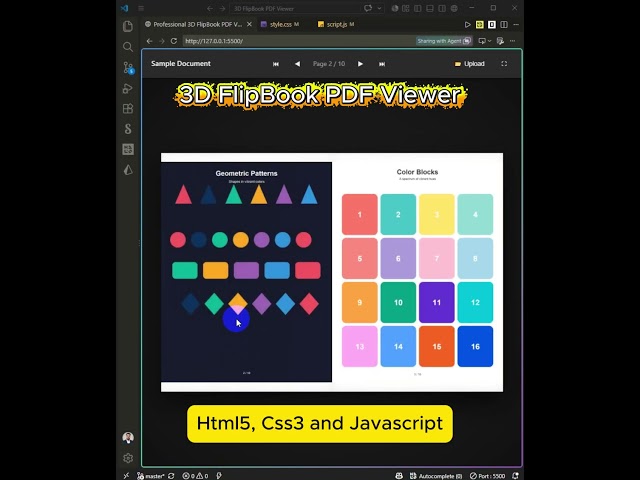Viewport: 640px width, 480px height.
Task: Click the round icon left of layout controls
Action: (395, 8)
